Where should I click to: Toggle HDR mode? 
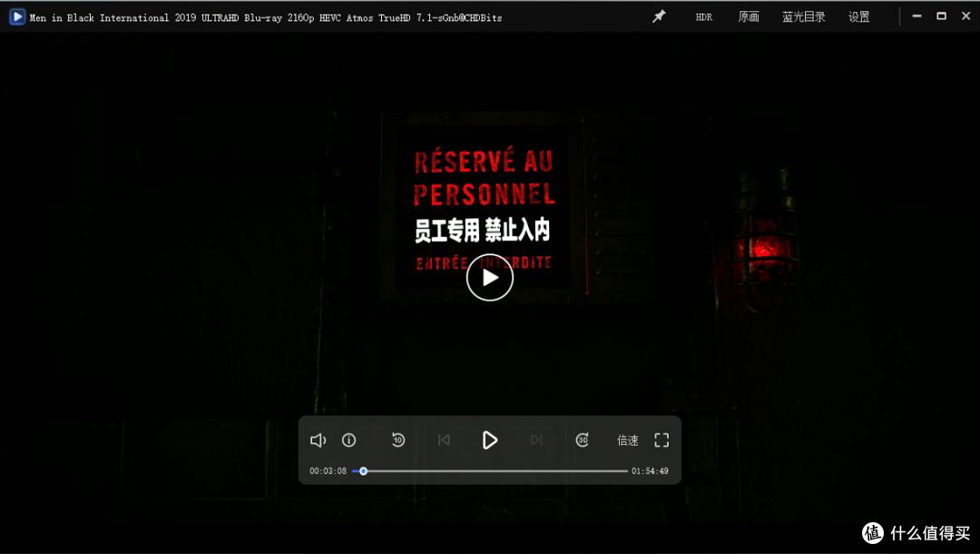click(x=704, y=17)
